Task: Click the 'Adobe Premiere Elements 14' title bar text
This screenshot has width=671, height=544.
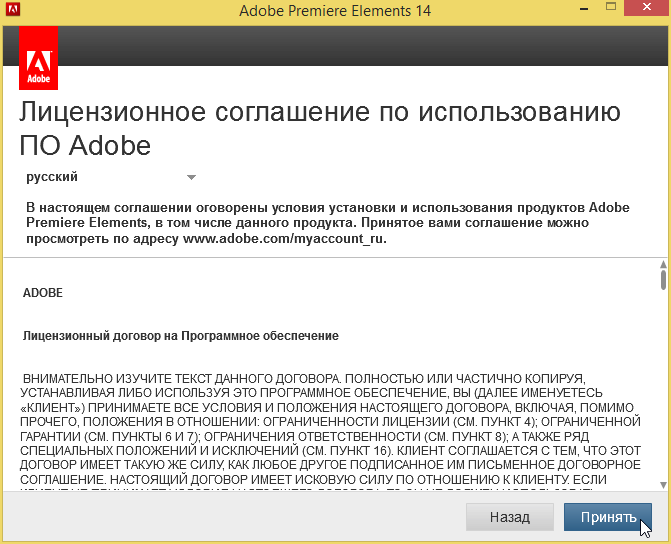Action: point(335,10)
